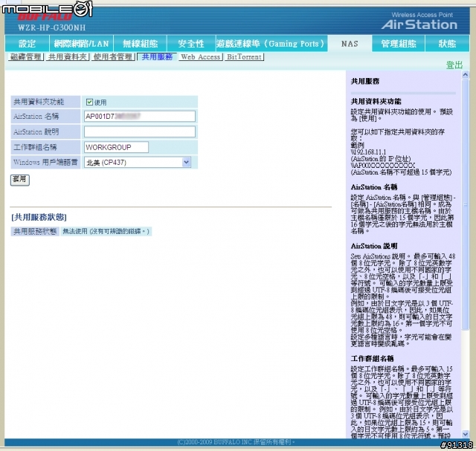This screenshot has width=476, height=451.
Task: Click the WZR-HP-G300NH model name
Action: tap(51, 28)
